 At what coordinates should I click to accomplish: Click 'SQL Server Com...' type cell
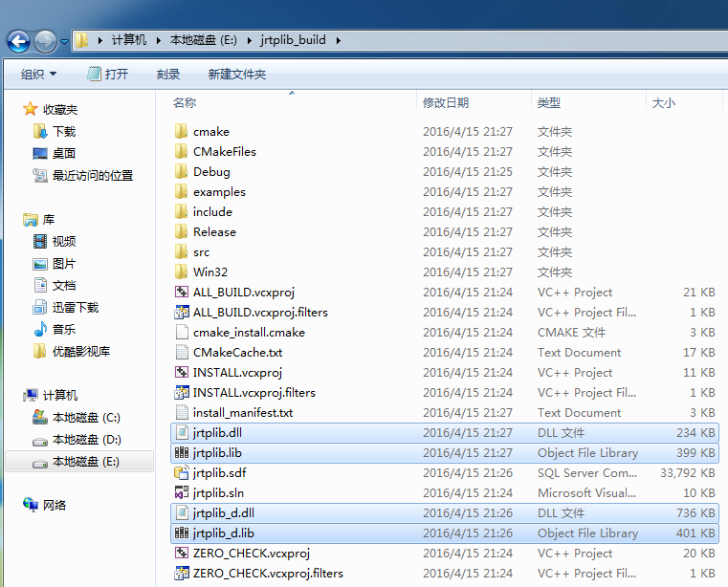tap(586, 473)
